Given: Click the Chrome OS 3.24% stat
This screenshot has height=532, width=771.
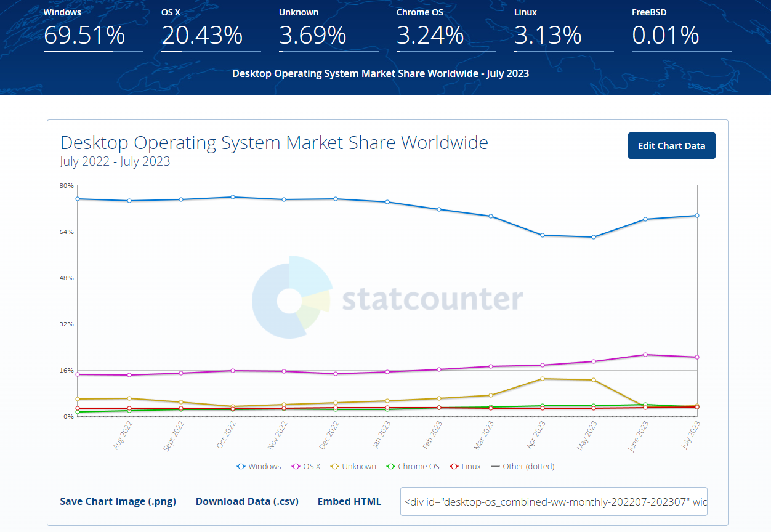Looking at the screenshot, I should (x=446, y=30).
